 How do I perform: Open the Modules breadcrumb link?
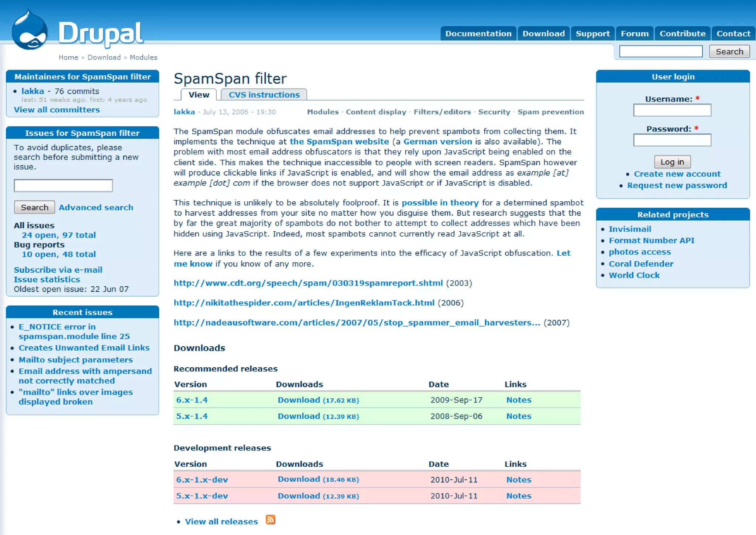tap(143, 57)
